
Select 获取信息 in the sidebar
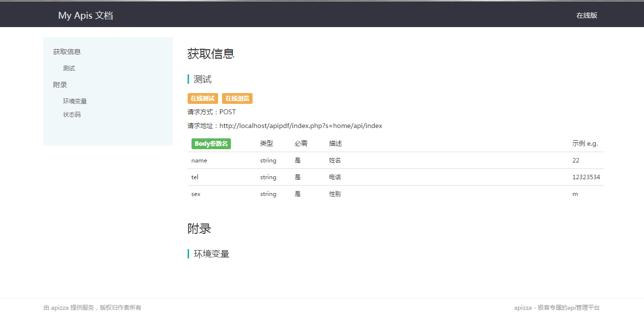pyautogui.click(x=67, y=52)
